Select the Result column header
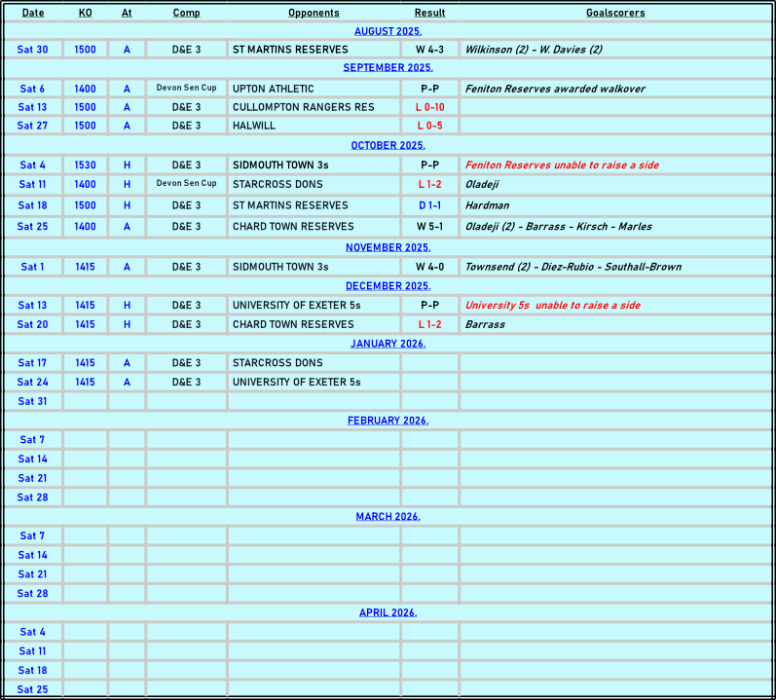 click(x=429, y=13)
